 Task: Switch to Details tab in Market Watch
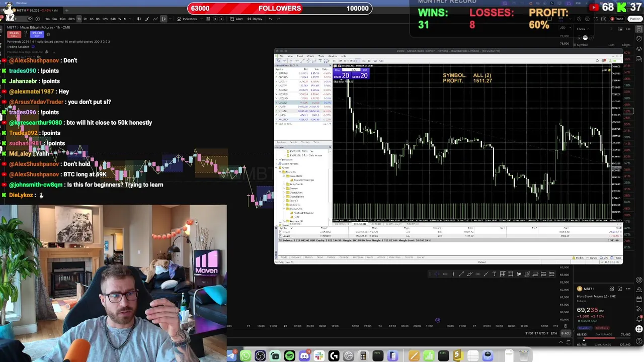click(293, 142)
